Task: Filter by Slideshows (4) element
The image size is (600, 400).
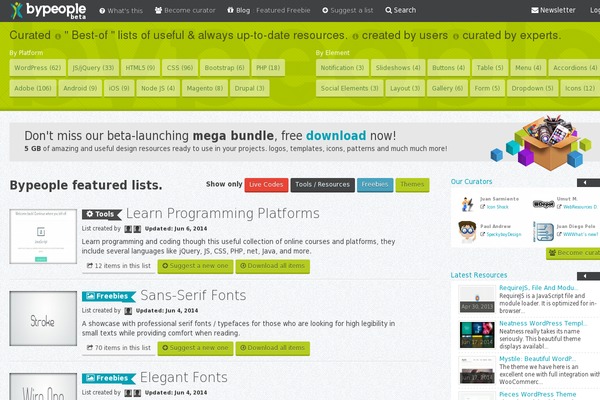Action: (398, 68)
